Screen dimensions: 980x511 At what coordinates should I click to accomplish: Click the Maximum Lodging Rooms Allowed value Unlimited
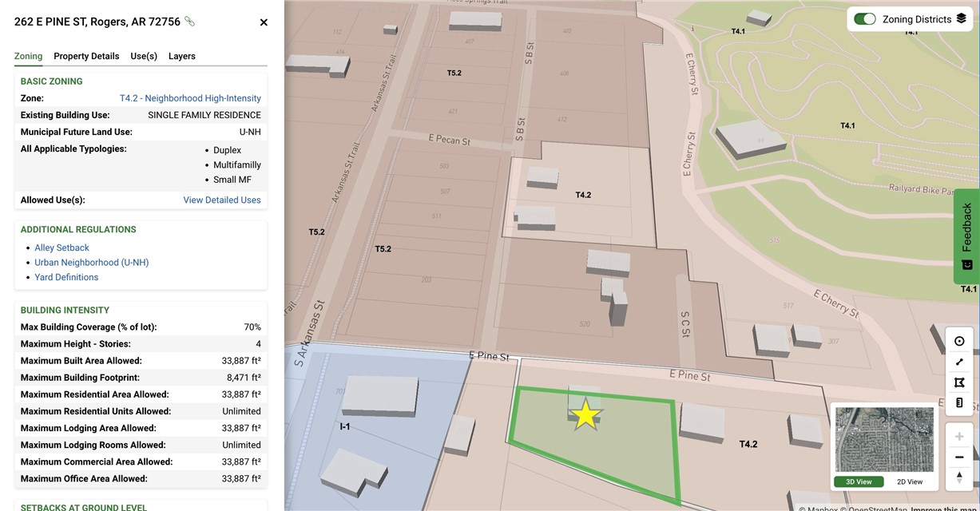point(241,445)
